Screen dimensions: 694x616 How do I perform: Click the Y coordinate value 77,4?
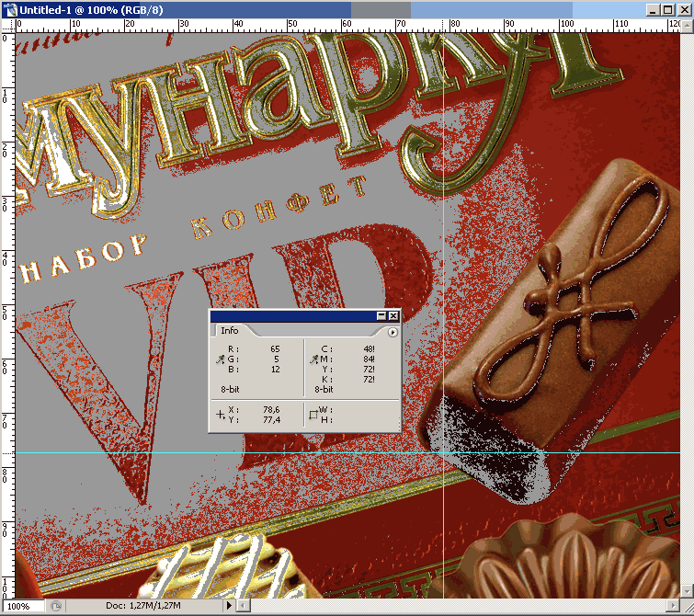point(271,419)
